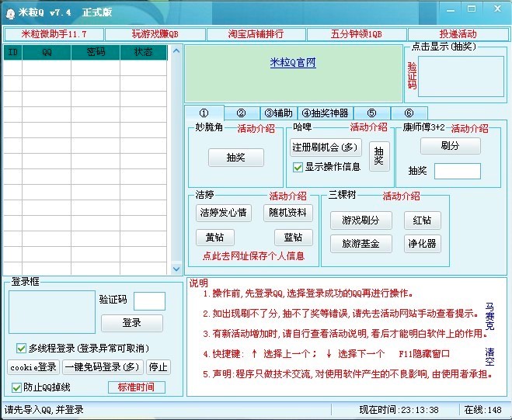Open 玩游戏赚QB top button
This screenshot has width=512, height=420.
(x=155, y=34)
